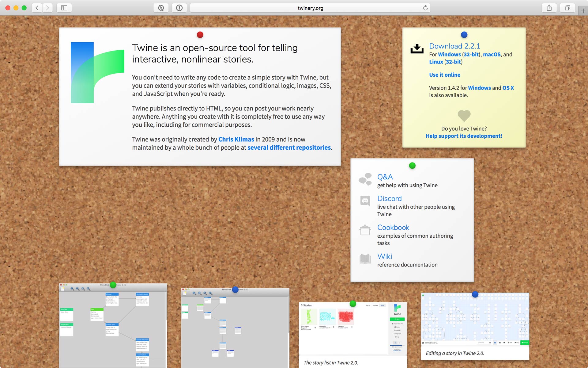The height and width of the screenshot is (368, 588).
Task: Reload the page with the refresh icon
Action: click(x=425, y=8)
